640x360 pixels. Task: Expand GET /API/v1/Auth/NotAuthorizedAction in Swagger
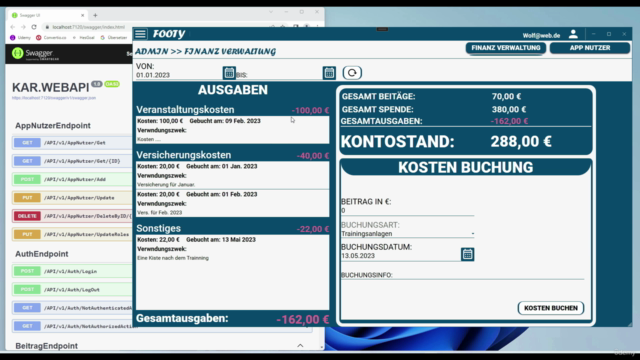[72, 326]
